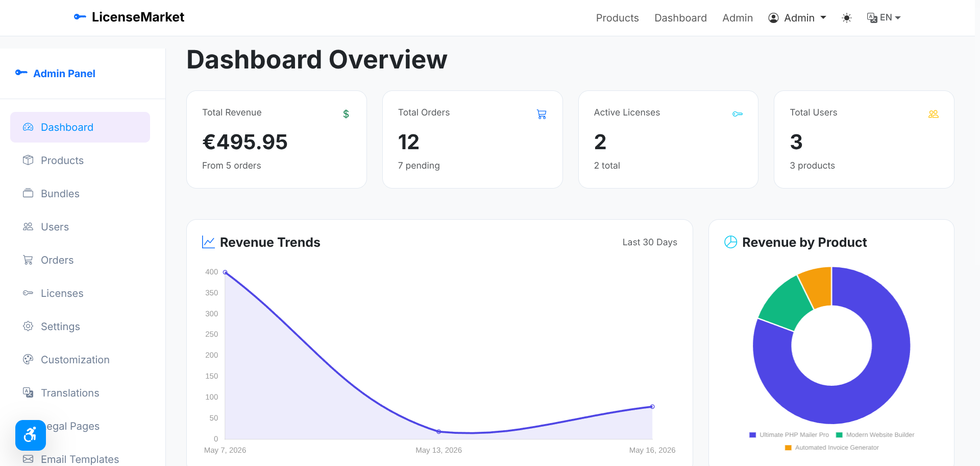
Task: Click the Revenue by Product pie icon
Action: pos(731,242)
